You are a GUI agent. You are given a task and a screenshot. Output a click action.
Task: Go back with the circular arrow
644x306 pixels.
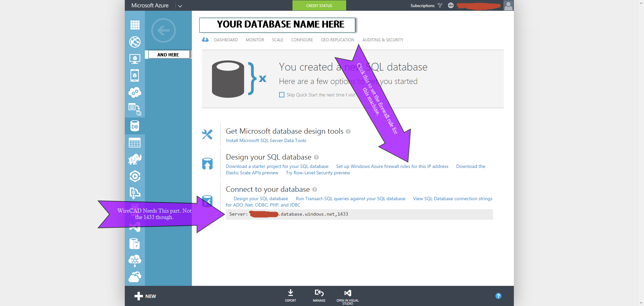(163, 31)
